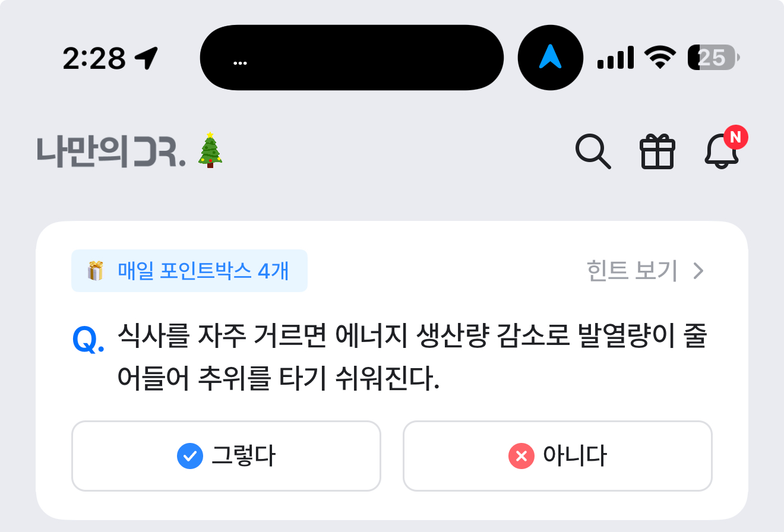The height and width of the screenshot is (532, 784).
Task: Tap the blue navigation arrow circle
Action: click(x=550, y=58)
